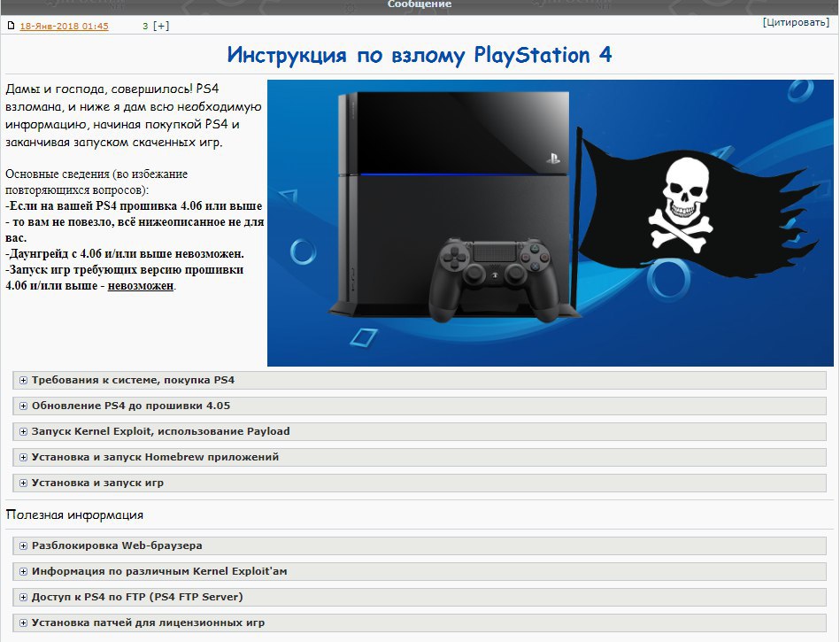Viewport: 840px width, 642px height.
Task: Click the plus icon for Установка патчей
Action: click(23, 623)
